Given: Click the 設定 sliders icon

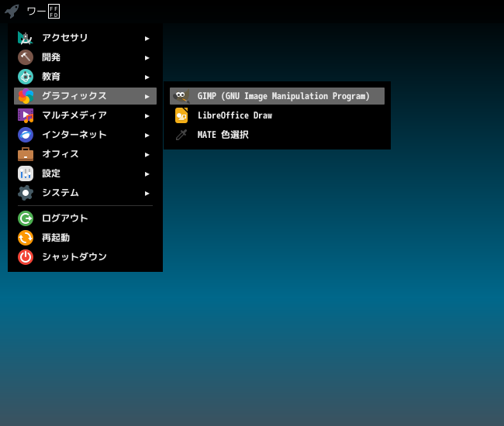Looking at the screenshot, I should pyautogui.click(x=26, y=173).
